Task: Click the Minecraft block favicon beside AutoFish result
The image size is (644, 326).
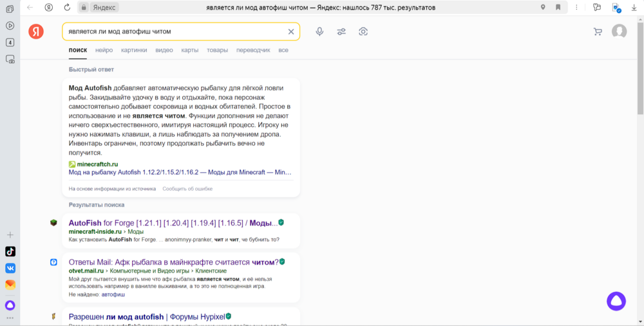Action: click(x=53, y=223)
